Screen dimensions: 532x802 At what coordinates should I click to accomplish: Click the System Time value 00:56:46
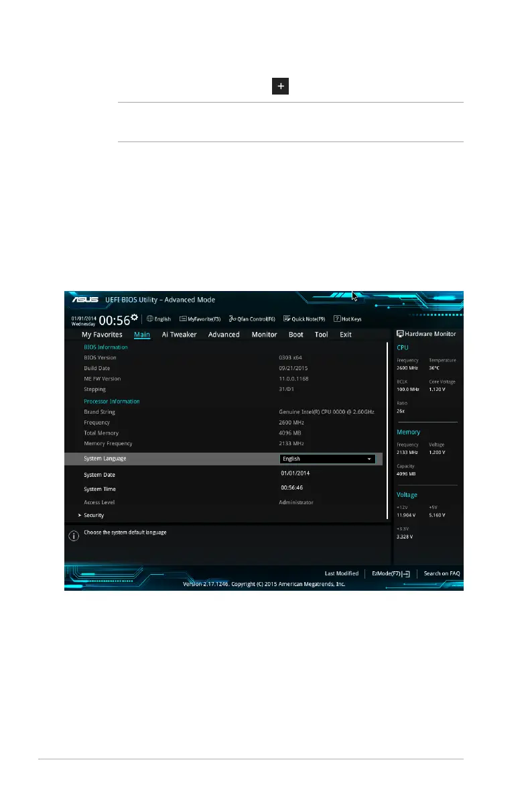[x=292, y=488]
